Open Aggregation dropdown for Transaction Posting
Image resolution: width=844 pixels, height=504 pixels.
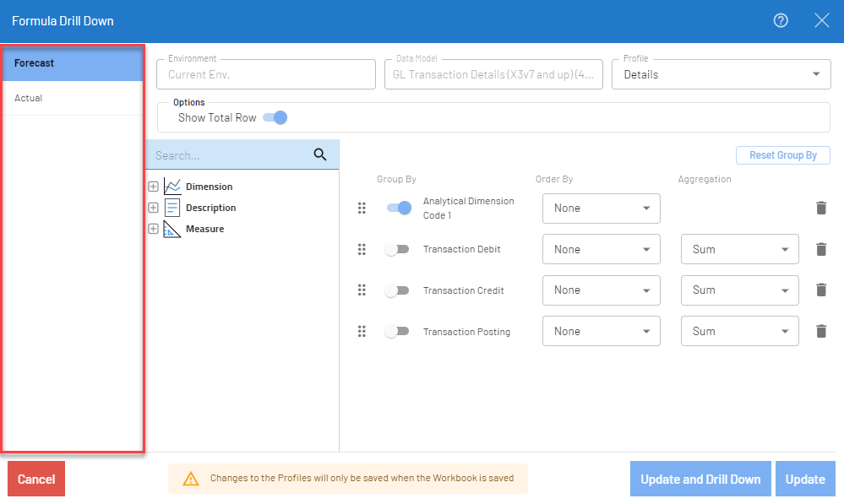(739, 332)
